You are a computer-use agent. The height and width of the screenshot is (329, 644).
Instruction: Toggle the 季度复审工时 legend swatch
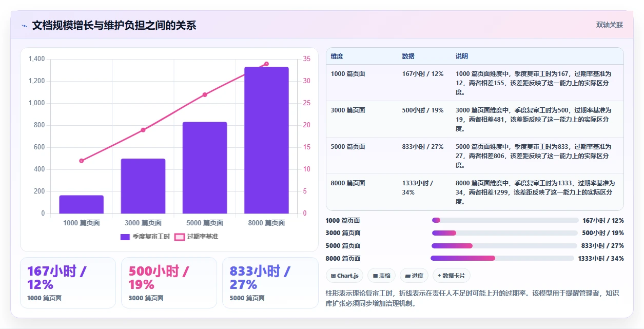pos(125,237)
